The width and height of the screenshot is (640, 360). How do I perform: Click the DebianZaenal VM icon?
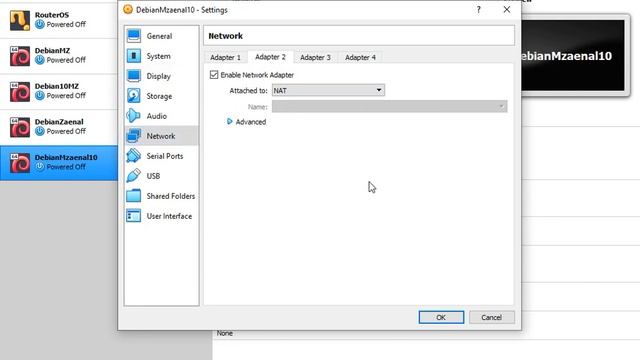point(20,127)
